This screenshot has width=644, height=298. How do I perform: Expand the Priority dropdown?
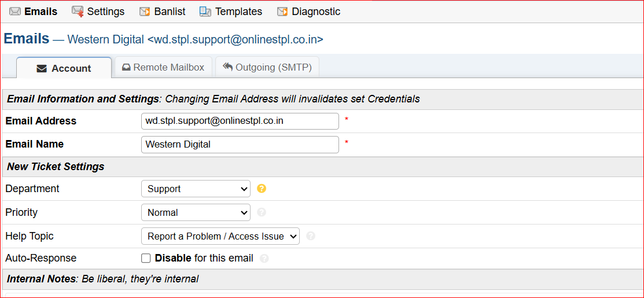click(x=196, y=212)
